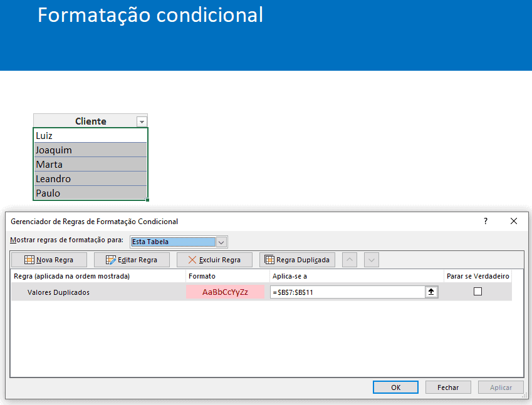Open Editar Regra for the selected rule

coord(132,260)
